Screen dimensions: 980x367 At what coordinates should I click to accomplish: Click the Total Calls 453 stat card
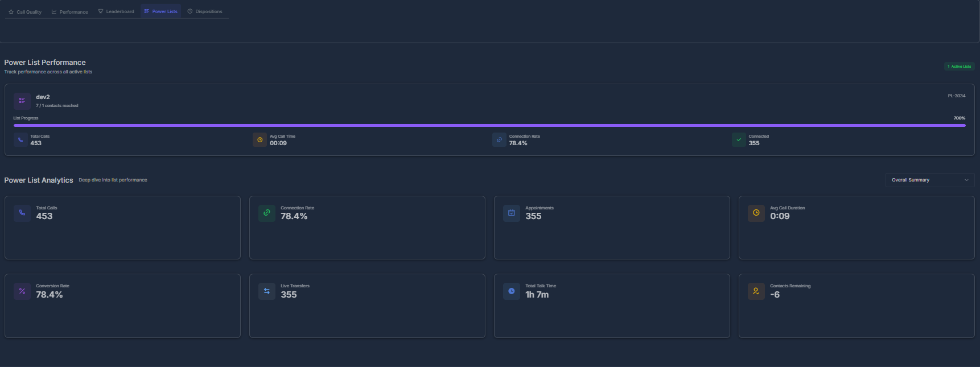(x=122, y=228)
